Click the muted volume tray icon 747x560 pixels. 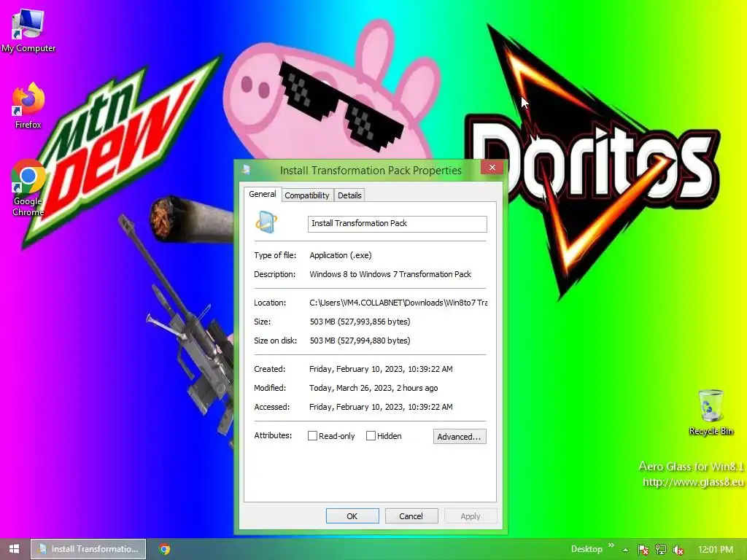click(x=678, y=550)
